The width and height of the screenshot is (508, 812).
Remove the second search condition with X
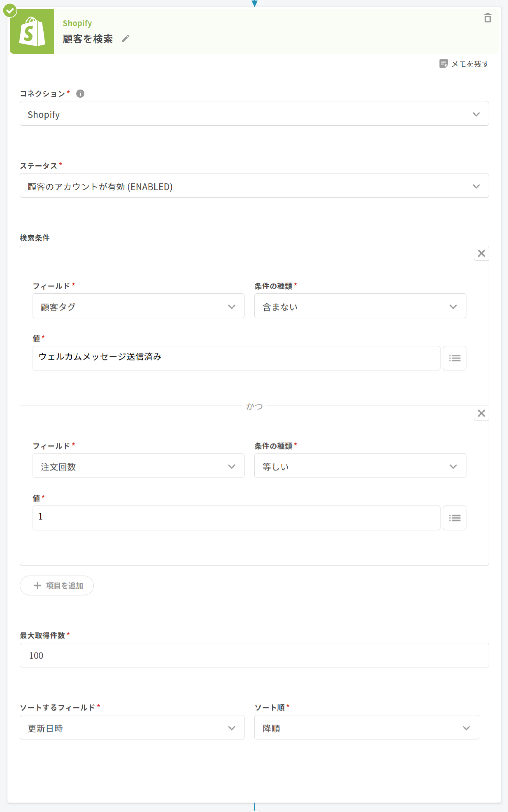pyautogui.click(x=481, y=413)
